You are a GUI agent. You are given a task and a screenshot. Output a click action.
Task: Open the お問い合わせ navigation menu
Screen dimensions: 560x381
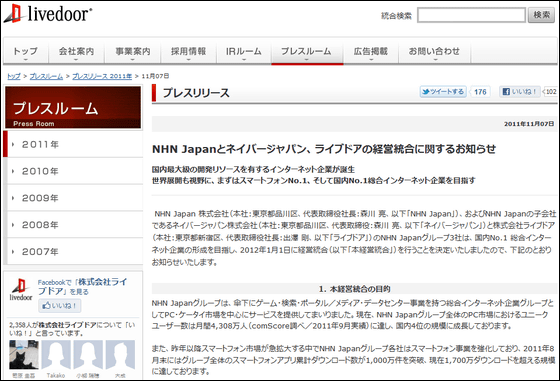click(434, 52)
